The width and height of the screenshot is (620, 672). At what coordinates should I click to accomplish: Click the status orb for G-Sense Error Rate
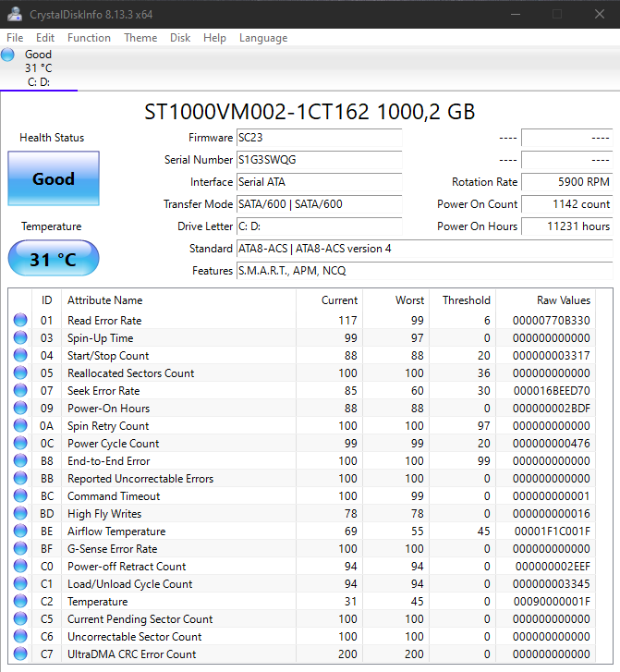tap(20, 548)
